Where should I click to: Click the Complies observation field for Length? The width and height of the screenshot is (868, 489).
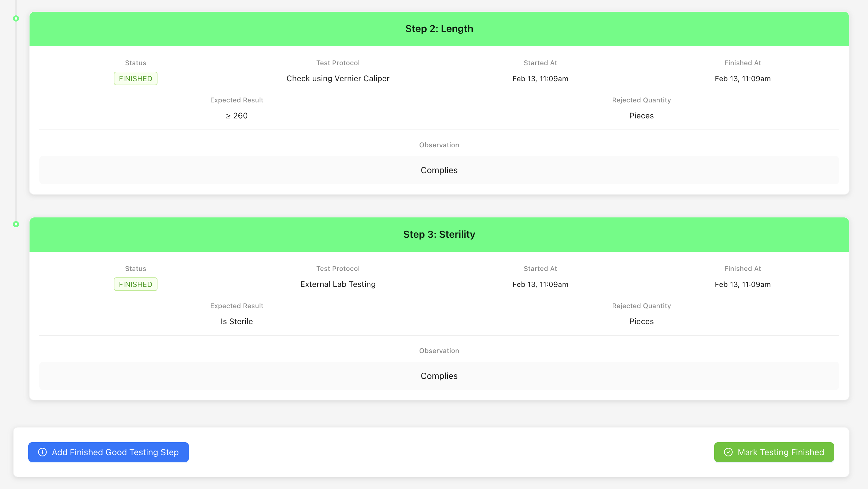pos(439,170)
